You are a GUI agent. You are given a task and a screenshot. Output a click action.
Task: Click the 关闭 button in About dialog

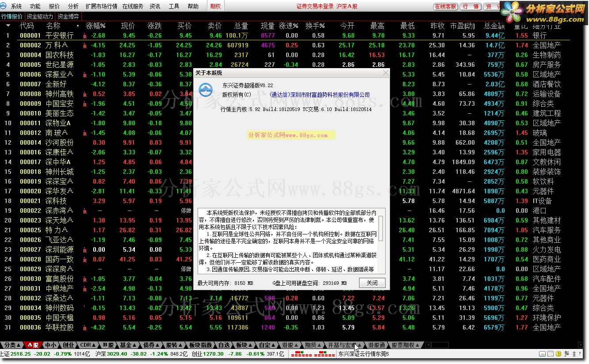[x=371, y=283]
